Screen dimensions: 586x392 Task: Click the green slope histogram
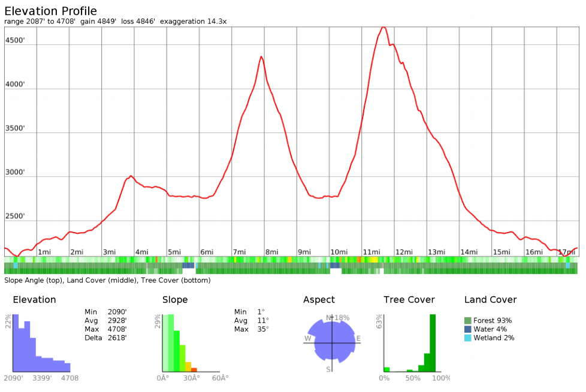[180, 343]
